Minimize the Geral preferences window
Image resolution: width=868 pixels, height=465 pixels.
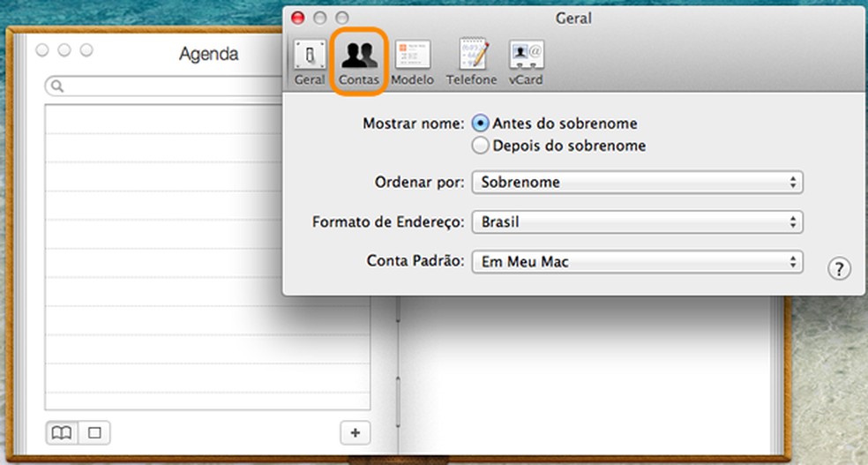pyautogui.click(x=320, y=18)
